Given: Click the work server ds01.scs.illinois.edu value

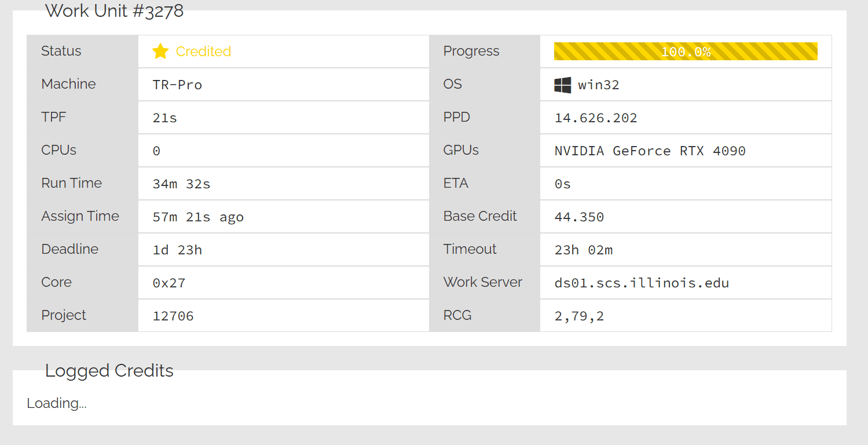Looking at the screenshot, I should pyautogui.click(x=642, y=283).
